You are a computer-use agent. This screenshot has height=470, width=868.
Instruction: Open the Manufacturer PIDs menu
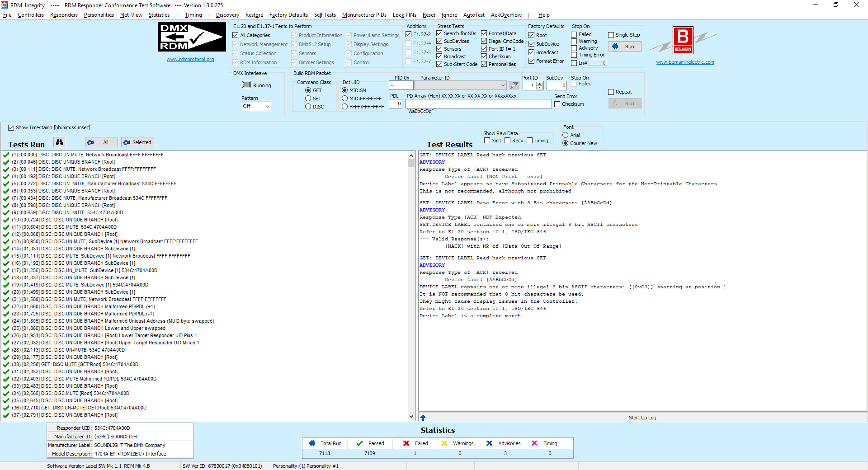tap(364, 15)
